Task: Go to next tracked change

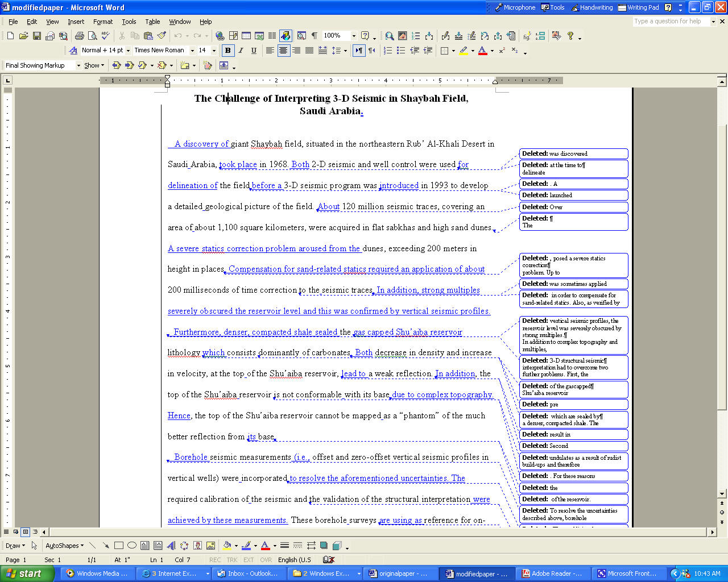Action: 129,65
